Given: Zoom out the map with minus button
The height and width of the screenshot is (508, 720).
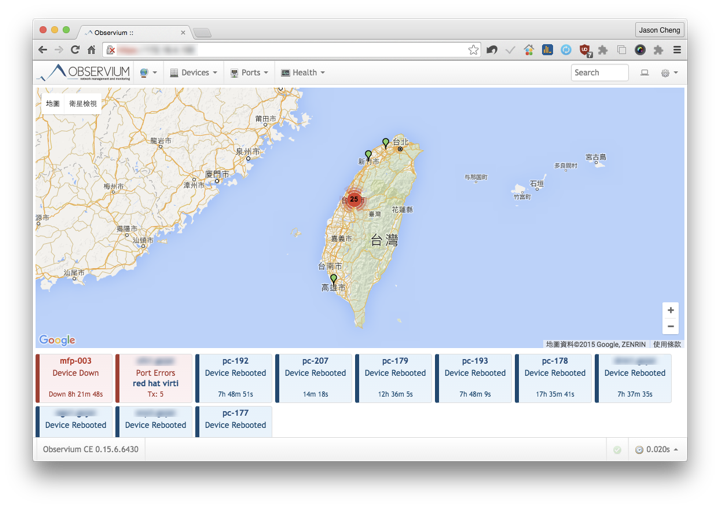Looking at the screenshot, I should tap(671, 326).
